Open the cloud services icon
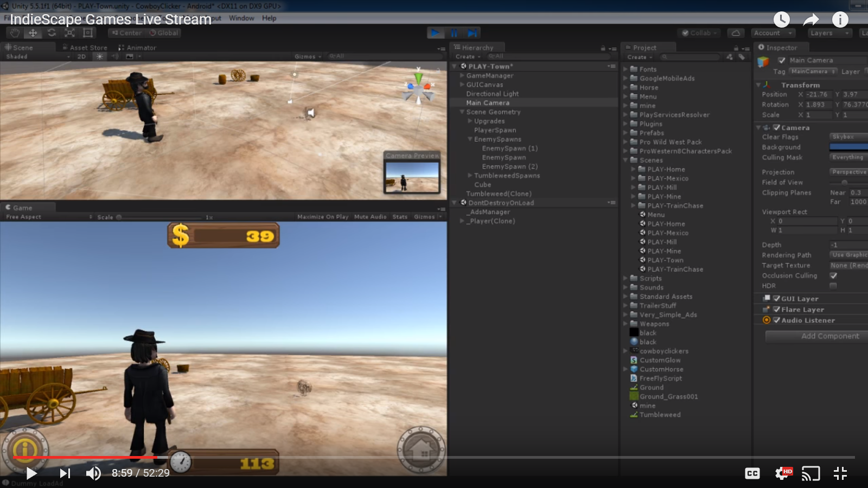 tap(736, 33)
